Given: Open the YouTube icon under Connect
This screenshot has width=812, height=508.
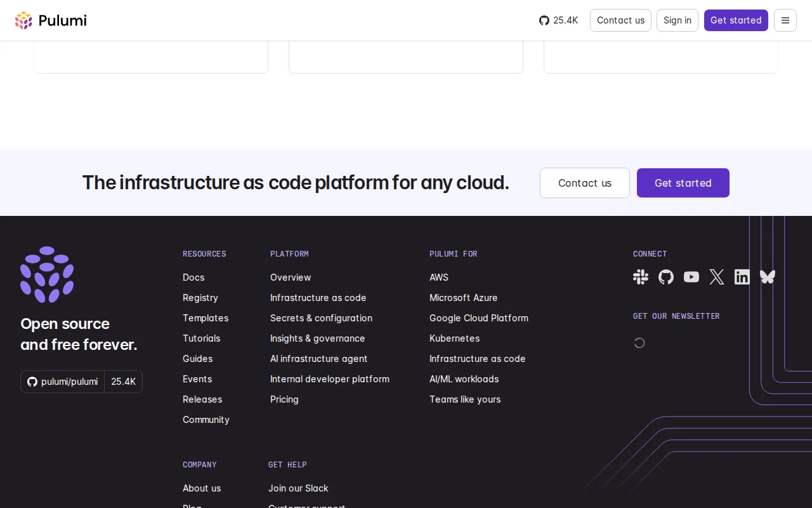Looking at the screenshot, I should [691, 277].
